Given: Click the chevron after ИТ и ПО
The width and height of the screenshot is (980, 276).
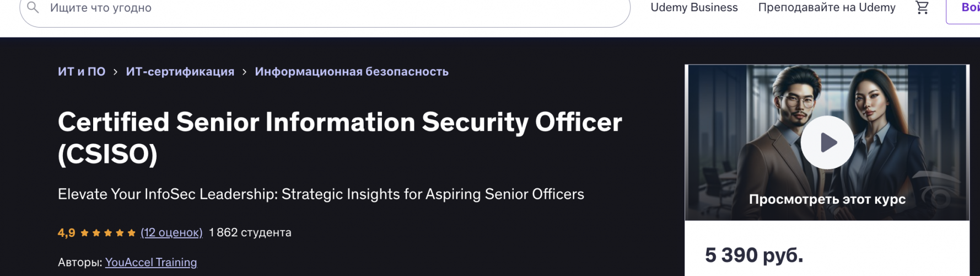Looking at the screenshot, I should (115, 72).
